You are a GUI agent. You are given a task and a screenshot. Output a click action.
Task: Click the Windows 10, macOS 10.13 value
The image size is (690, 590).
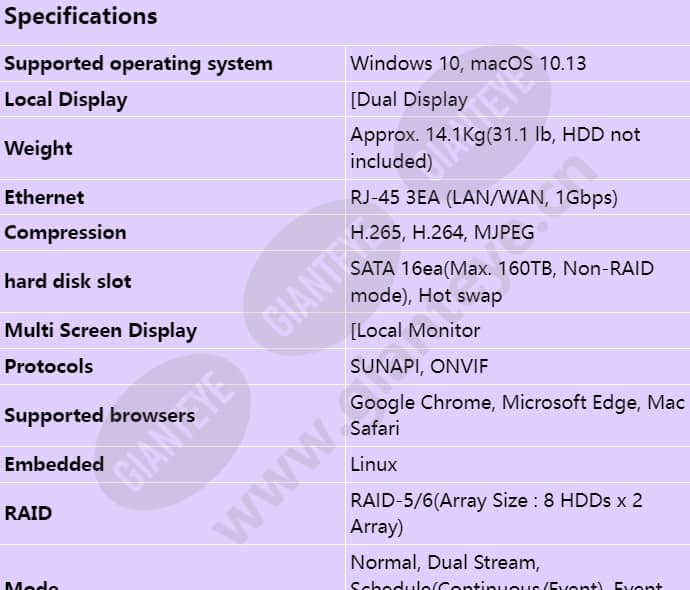tap(468, 64)
